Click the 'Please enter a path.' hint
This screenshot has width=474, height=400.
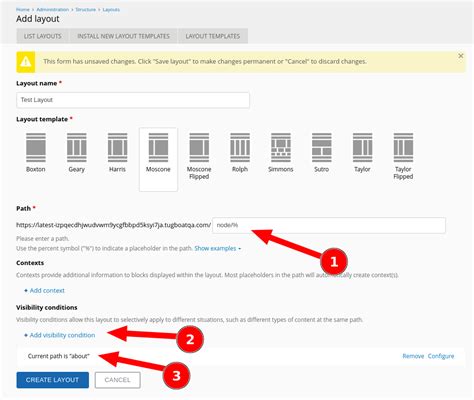pyautogui.click(x=42, y=239)
